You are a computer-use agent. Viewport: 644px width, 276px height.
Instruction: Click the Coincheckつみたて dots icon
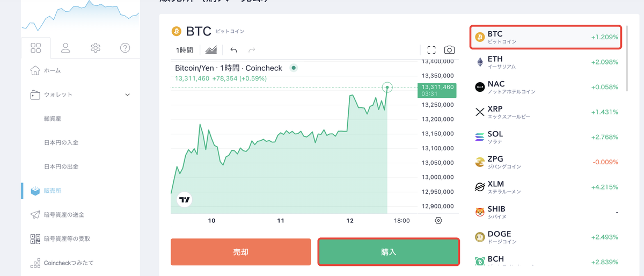35,263
